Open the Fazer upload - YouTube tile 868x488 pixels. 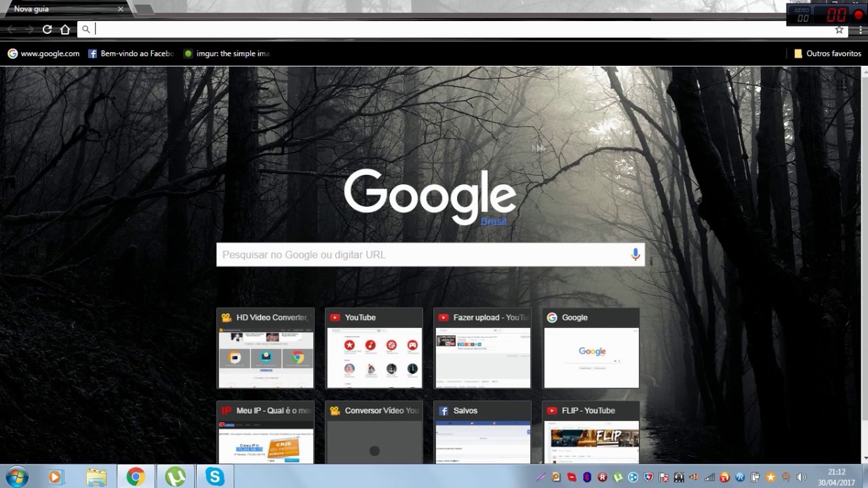482,348
